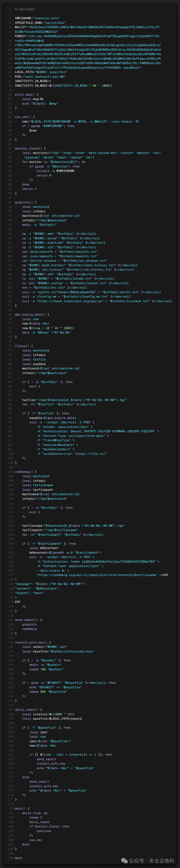Viewport: 180px width, 868px height.
Task: Select the local interval=$((3600 * 12)) line
Action: point(48,714)
